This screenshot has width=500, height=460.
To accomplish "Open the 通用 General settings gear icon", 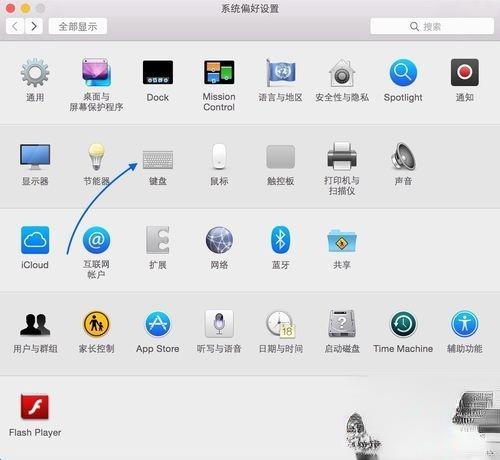I will (35, 73).
